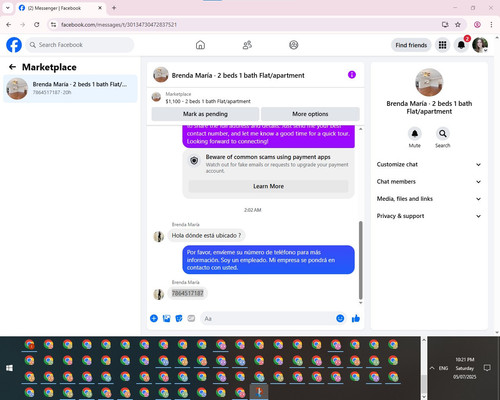Click the browser address bar URL
Screen dimensions: 500x400
tap(119, 25)
